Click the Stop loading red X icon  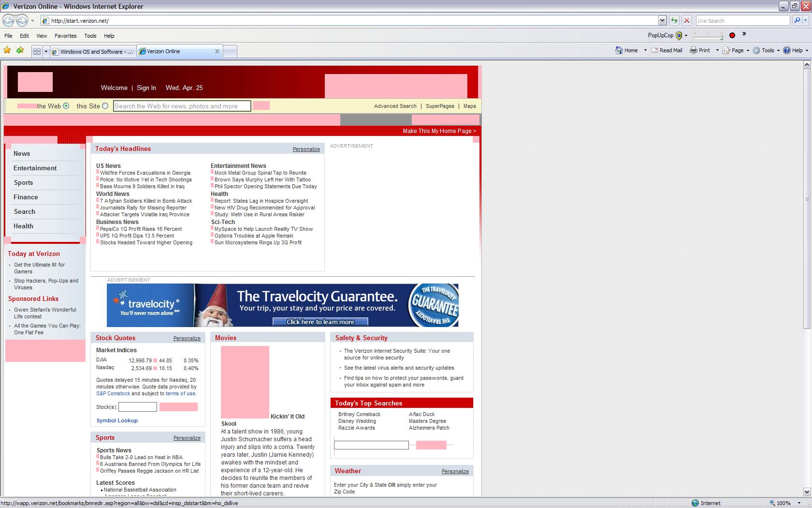pos(686,20)
